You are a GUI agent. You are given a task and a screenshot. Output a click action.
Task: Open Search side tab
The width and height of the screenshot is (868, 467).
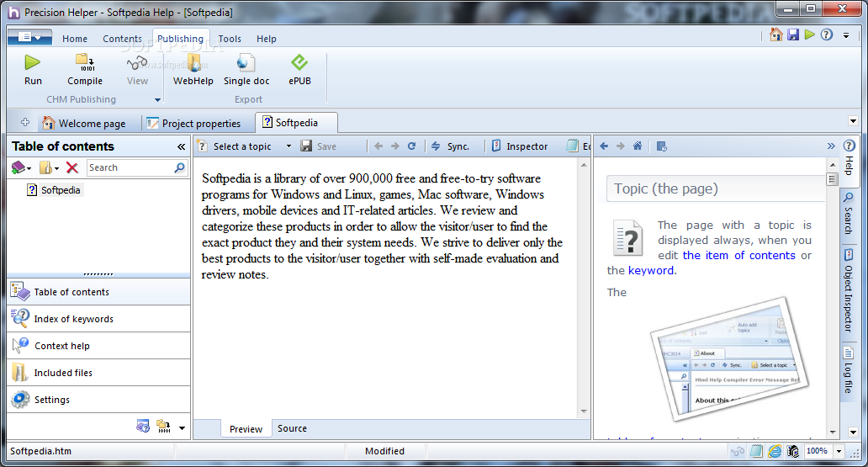[x=848, y=213]
